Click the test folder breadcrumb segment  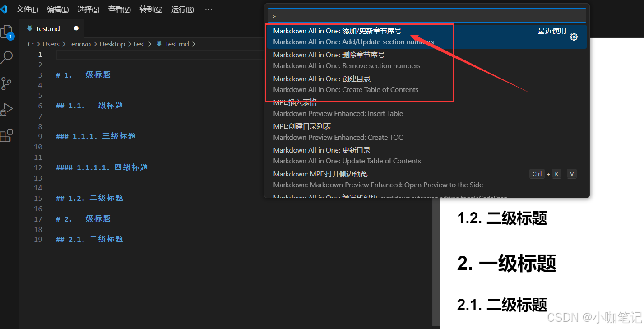point(139,44)
